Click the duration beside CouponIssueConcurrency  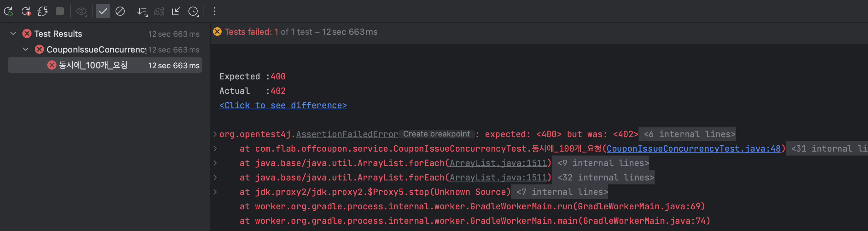pyautogui.click(x=174, y=50)
